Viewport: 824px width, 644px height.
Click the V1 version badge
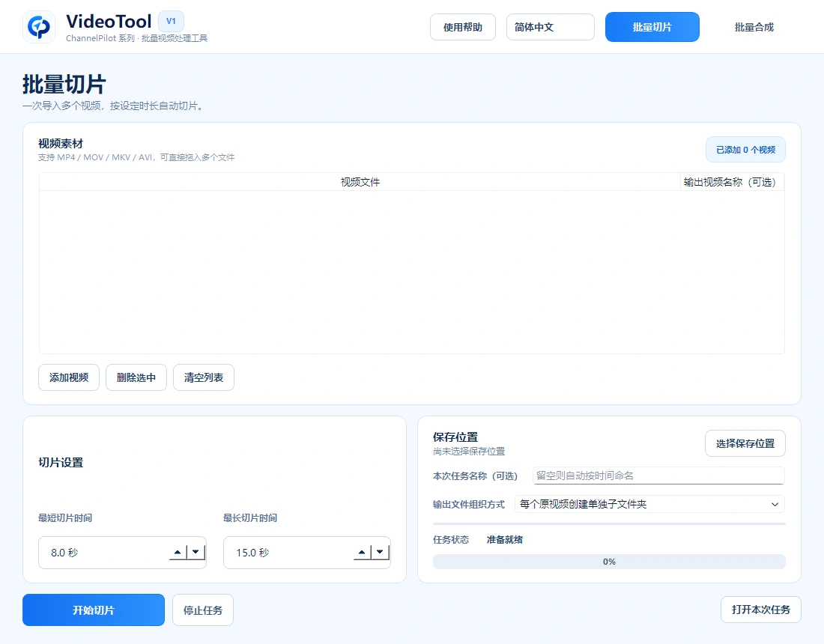(x=171, y=22)
